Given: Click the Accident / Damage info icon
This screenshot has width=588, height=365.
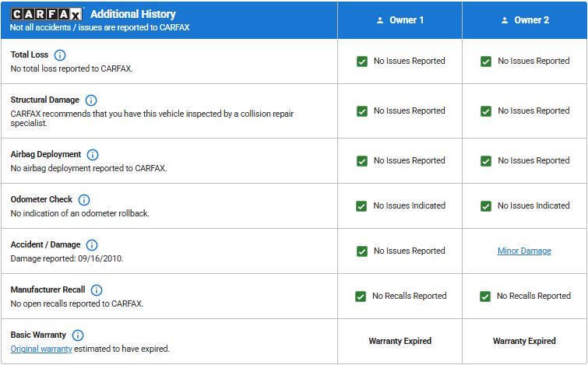Looking at the screenshot, I should (92, 245).
